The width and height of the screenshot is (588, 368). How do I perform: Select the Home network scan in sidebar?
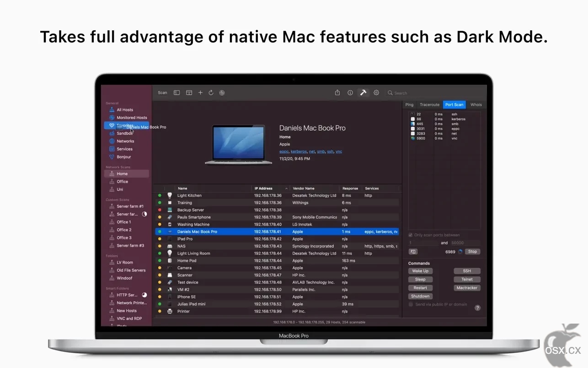tap(127, 174)
